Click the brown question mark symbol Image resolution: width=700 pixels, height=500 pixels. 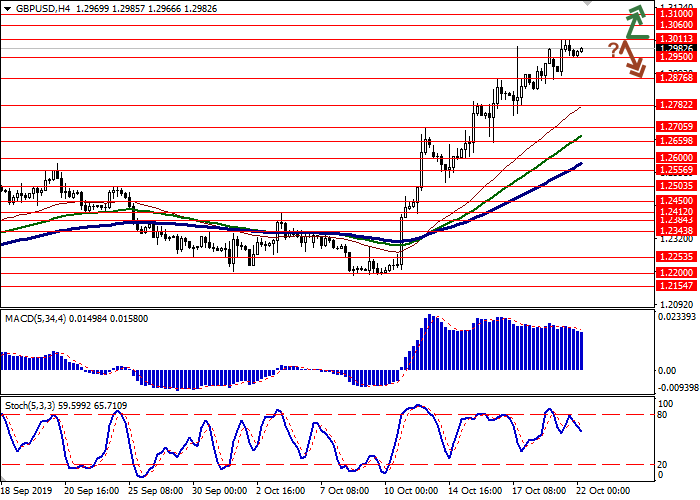click(x=612, y=49)
